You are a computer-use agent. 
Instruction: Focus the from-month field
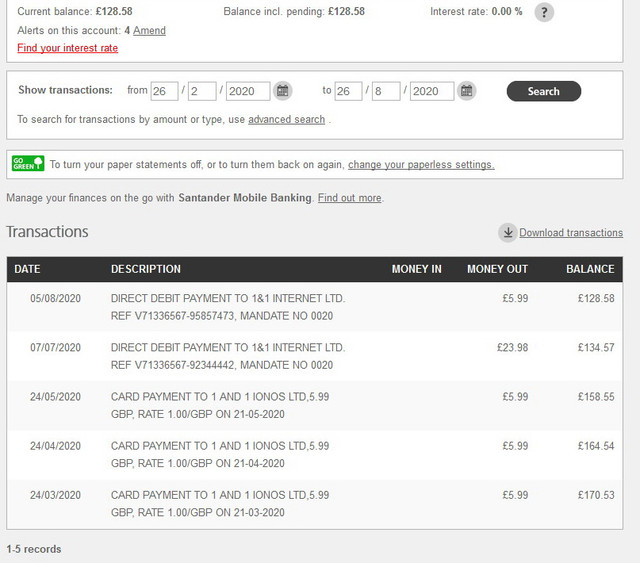pos(202,91)
